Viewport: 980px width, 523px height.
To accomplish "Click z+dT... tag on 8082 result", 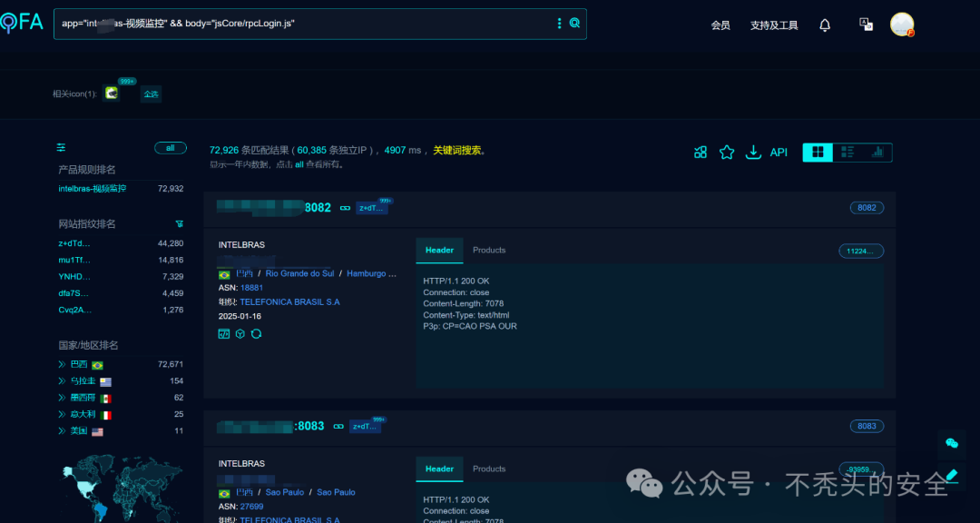I will pos(372,208).
